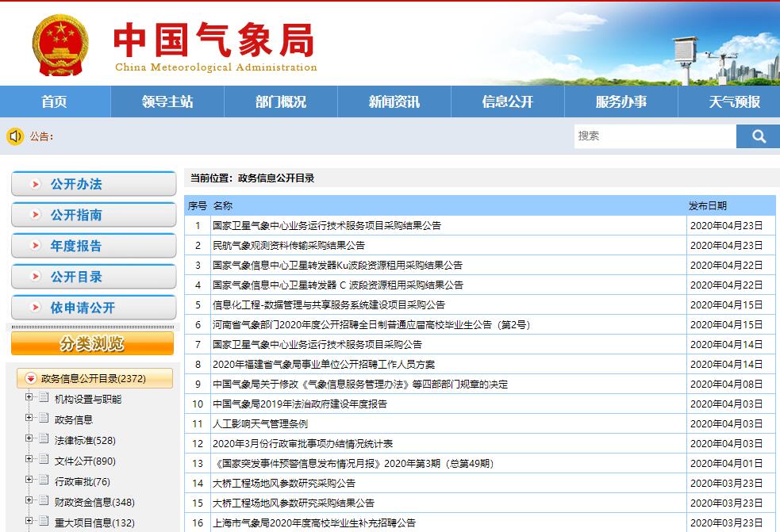Open 《国家突发事件预警信息发布情况月报》2020年第3期
The width and height of the screenshot is (780, 532).
(353, 464)
